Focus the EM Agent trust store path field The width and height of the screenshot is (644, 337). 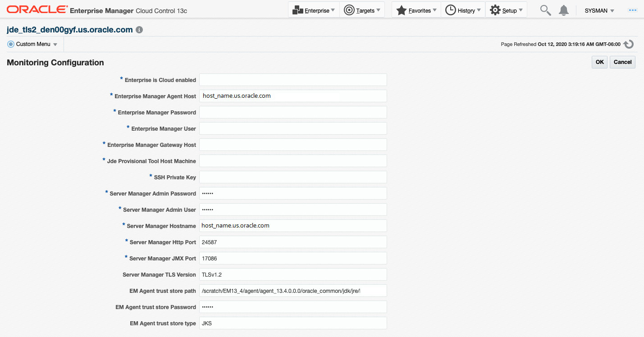point(293,291)
